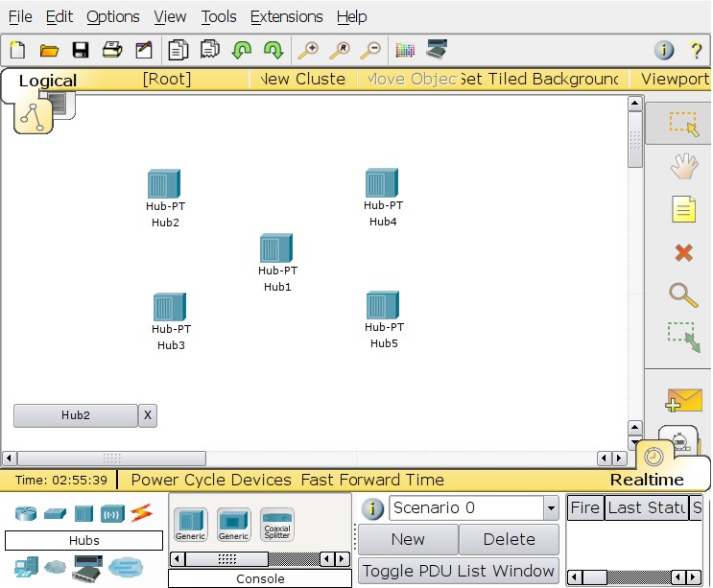713x588 pixels.
Task: Open the drawing palette icon in toolbar
Action: tap(405, 50)
